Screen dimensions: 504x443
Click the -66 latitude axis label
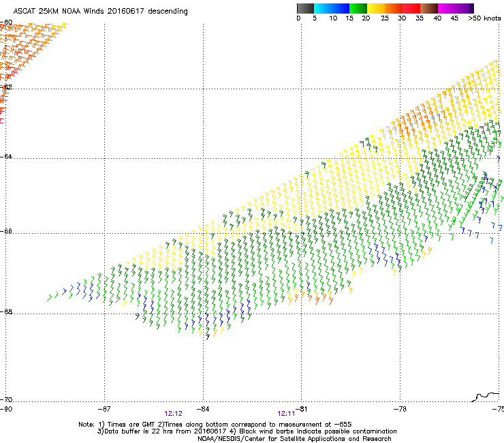(x=6, y=231)
